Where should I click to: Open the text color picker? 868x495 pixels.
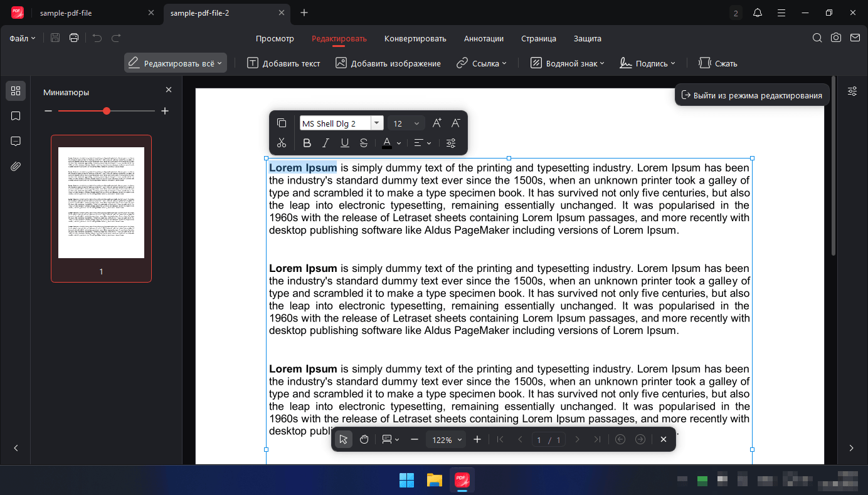pos(392,143)
